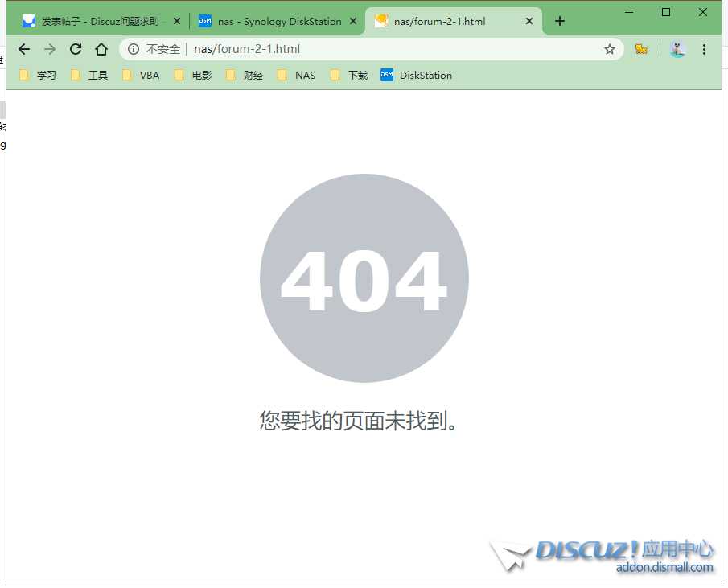Switch to the Discuz 发表帖子 tab
The height and width of the screenshot is (588, 728).
pyautogui.click(x=97, y=22)
